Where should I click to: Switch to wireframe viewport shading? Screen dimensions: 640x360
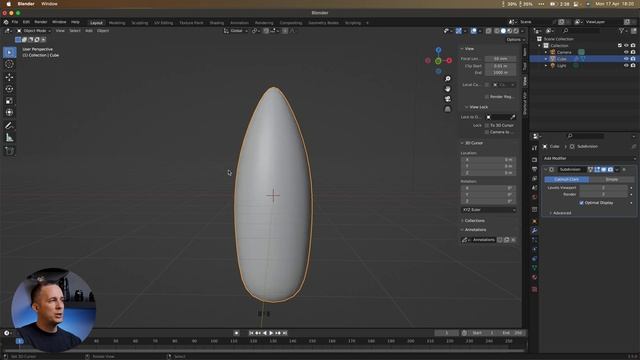click(x=497, y=31)
